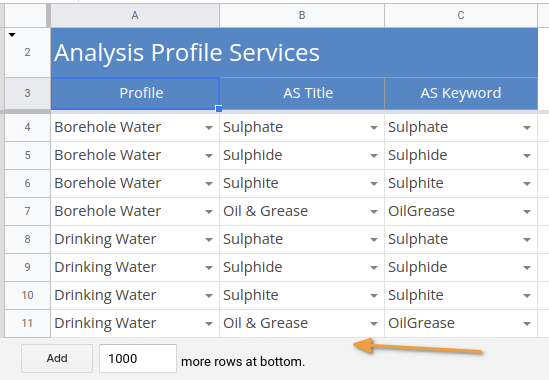This screenshot has width=549, height=380.
Task: Open Profile dropdown in row 5
Action: point(209,156)
